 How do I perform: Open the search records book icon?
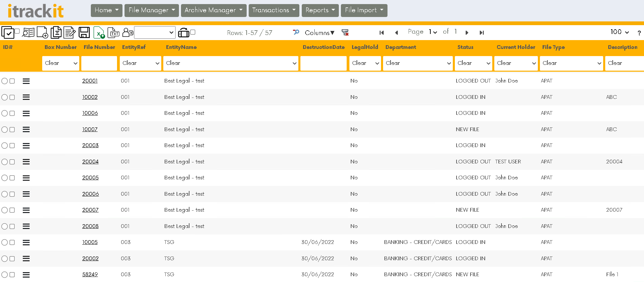click(x=28, y=33)
